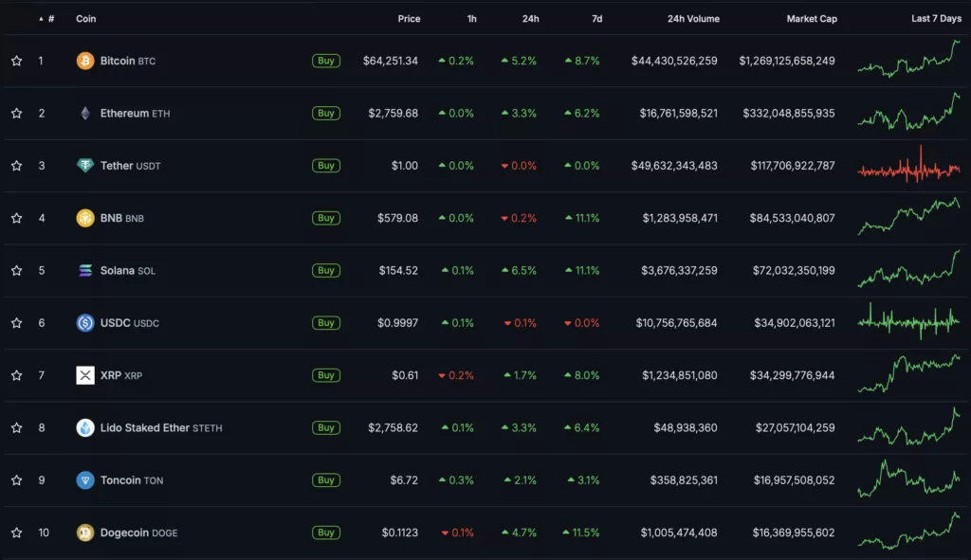Star Bitcoin to add to watchlist
Image resolution: width=971 pixels, height=560 pixels.
point(16,61)
